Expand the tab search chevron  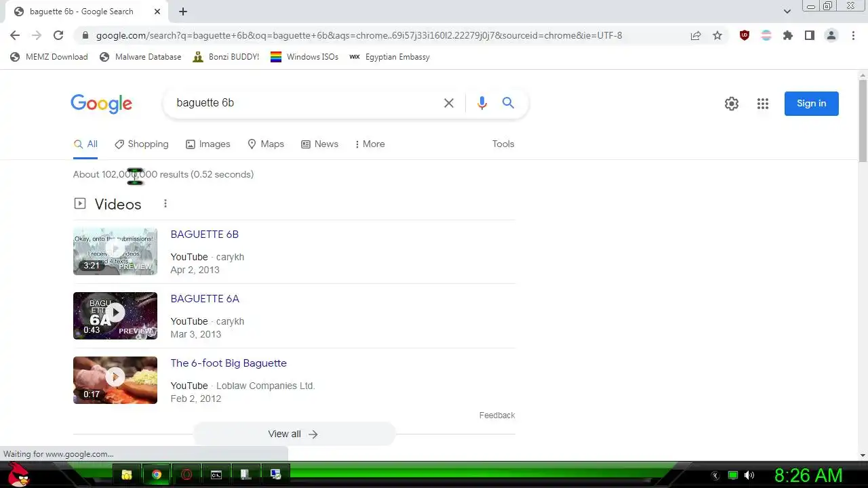click(787, 12)
